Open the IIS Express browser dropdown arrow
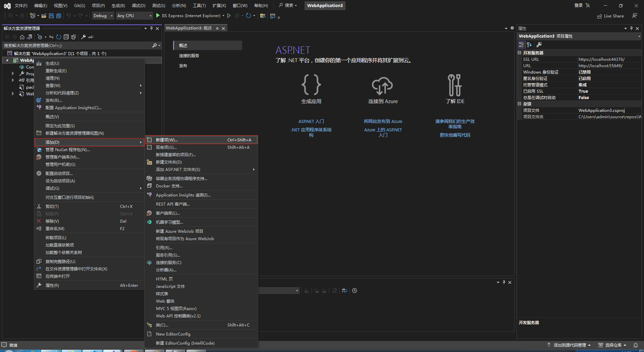Screen dimensions: 644x352 [x=223, y=16]
